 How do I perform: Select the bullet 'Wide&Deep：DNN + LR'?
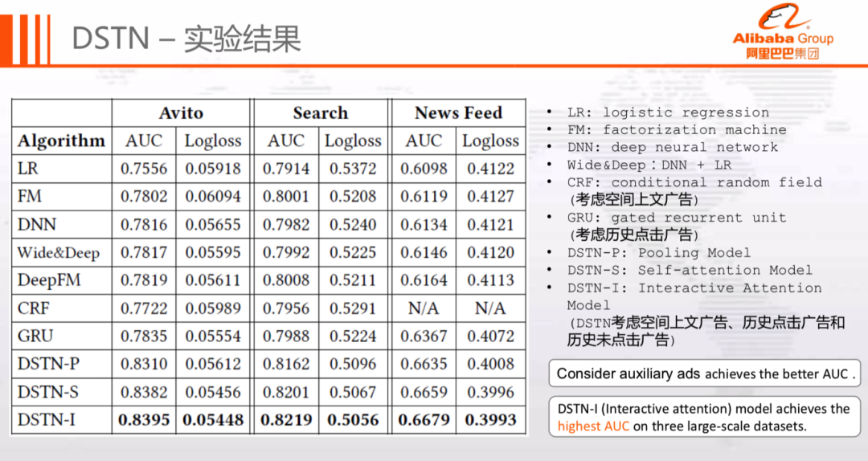pyautogui.click(x=649, y=165)
